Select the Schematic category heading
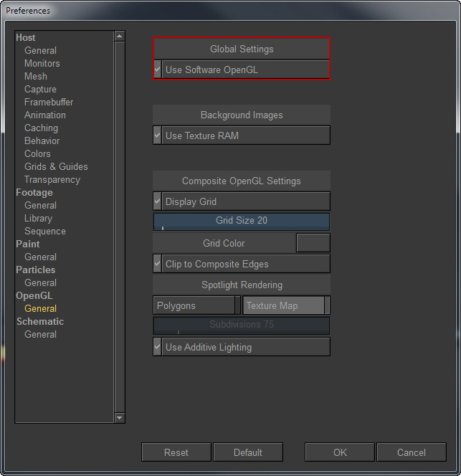This screenshot has height=476, width=461. (40, 321)
